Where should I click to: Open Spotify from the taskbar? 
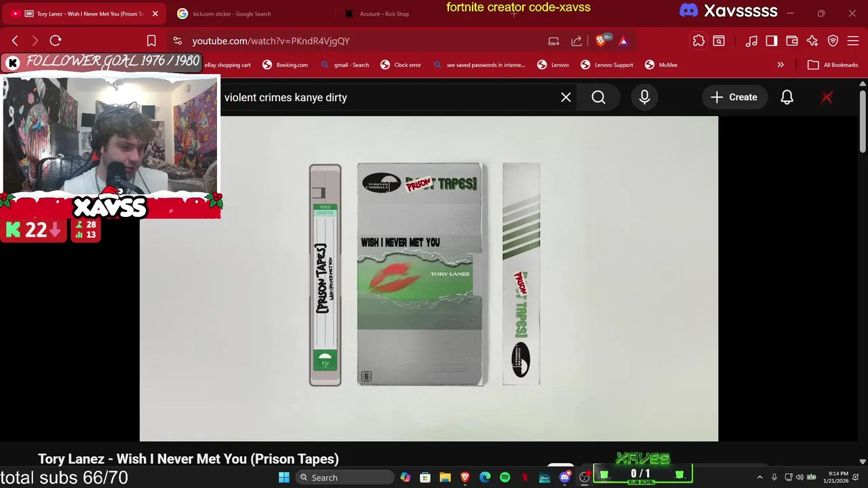505,477
